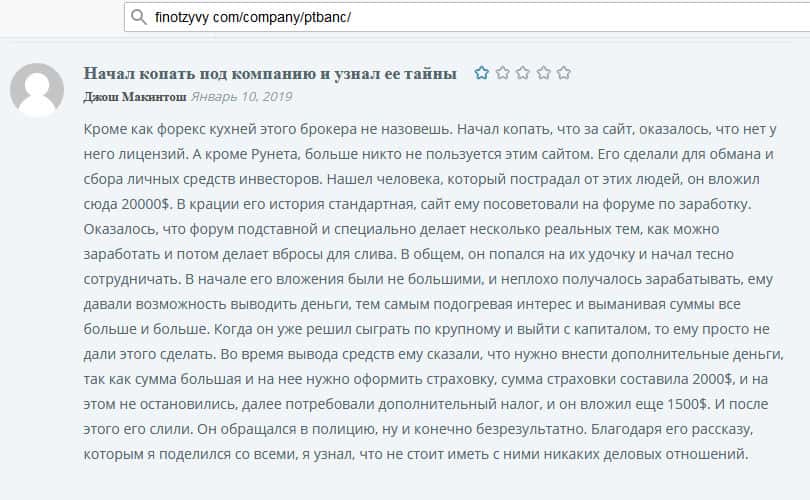
Task: Click the fourth rating star
Action: coord(543,73)
